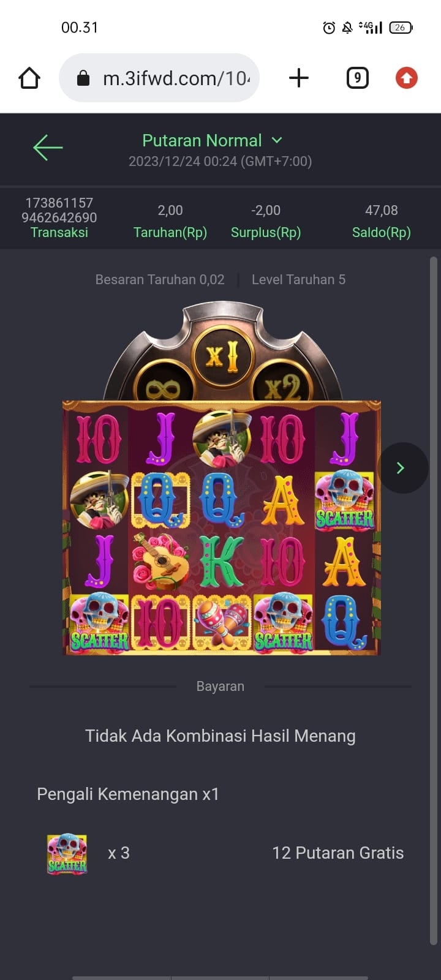Tap the maracas symbol on the reels
This screenshot has width=441, height=980.
point(222,623)
